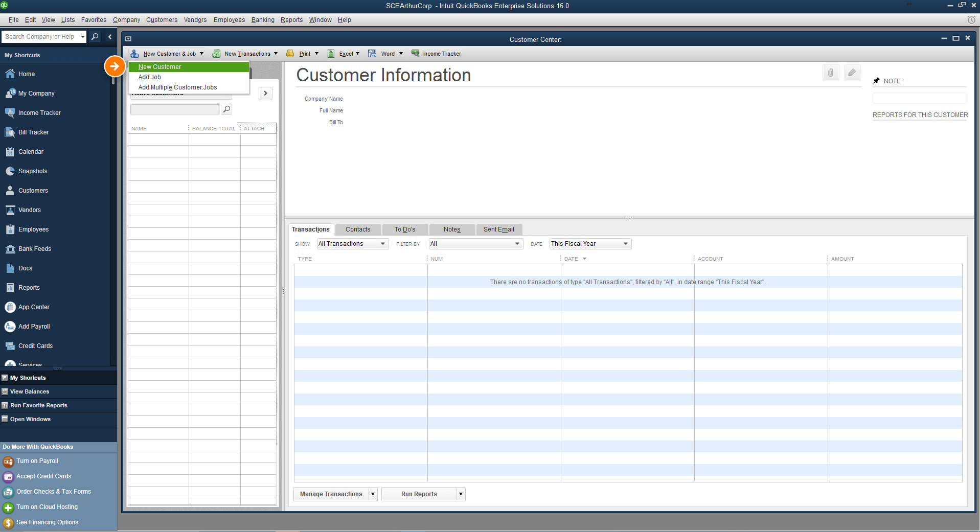Click the NOTE text field
The height and width of the screenshot is (532, 980).
pyautogui.click(x=919, y=98)
